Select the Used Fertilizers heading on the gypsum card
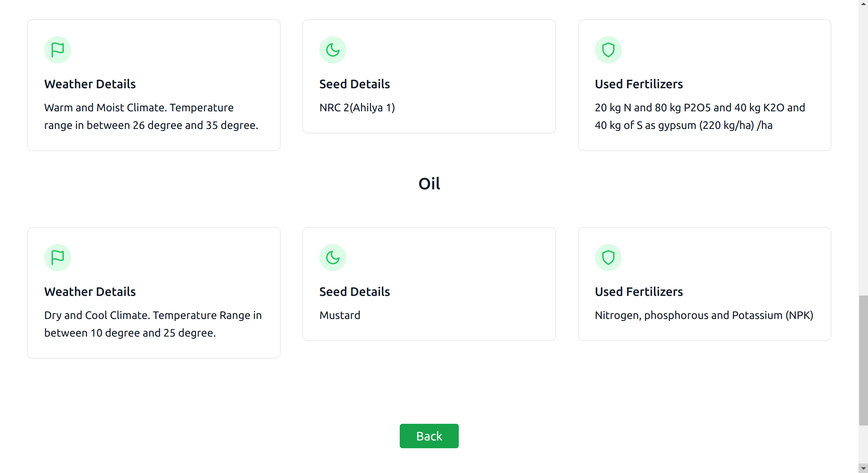Screen dimensions: 868x473 tap(639, 84)
